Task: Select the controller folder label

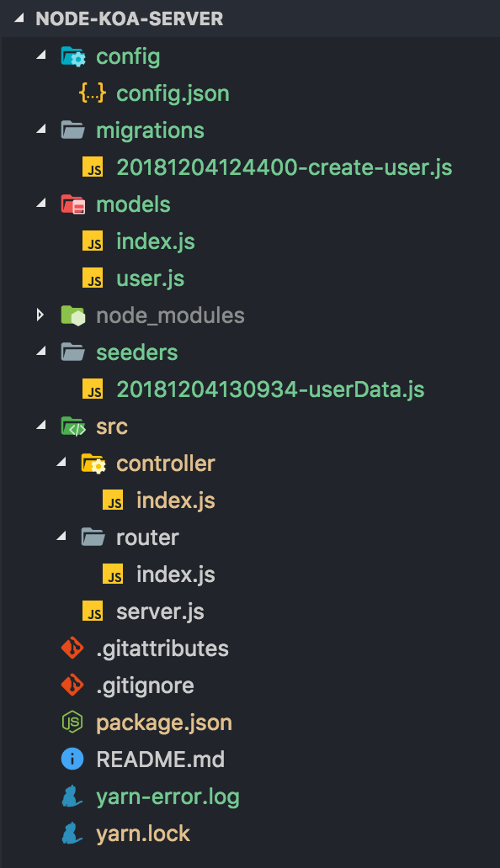Action: coord(166,464)
